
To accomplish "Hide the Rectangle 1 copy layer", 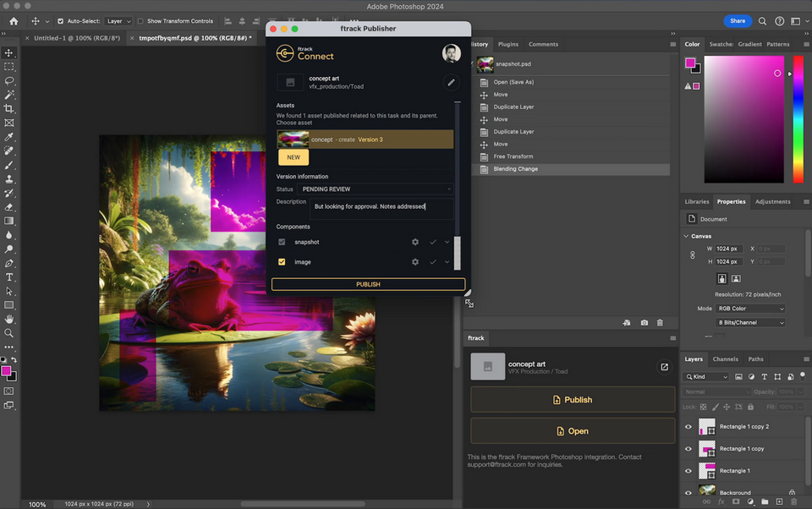I will [688, 448].
